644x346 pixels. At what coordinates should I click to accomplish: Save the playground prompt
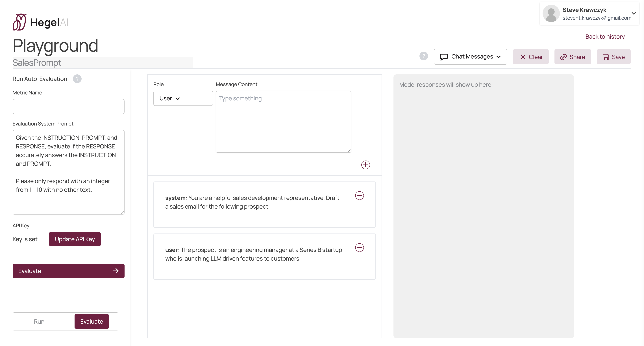coord(613,57)
